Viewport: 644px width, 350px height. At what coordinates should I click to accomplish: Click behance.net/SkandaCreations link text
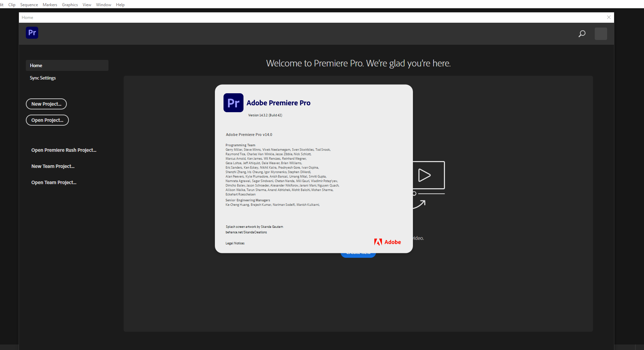[246, 232]
